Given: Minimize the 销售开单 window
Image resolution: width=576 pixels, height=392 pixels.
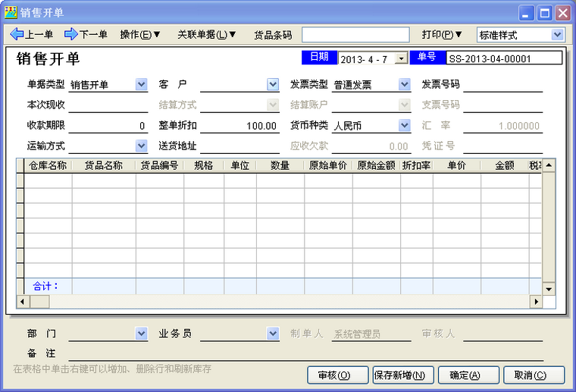Looking at the screenshot, I should tap(526, 13).
